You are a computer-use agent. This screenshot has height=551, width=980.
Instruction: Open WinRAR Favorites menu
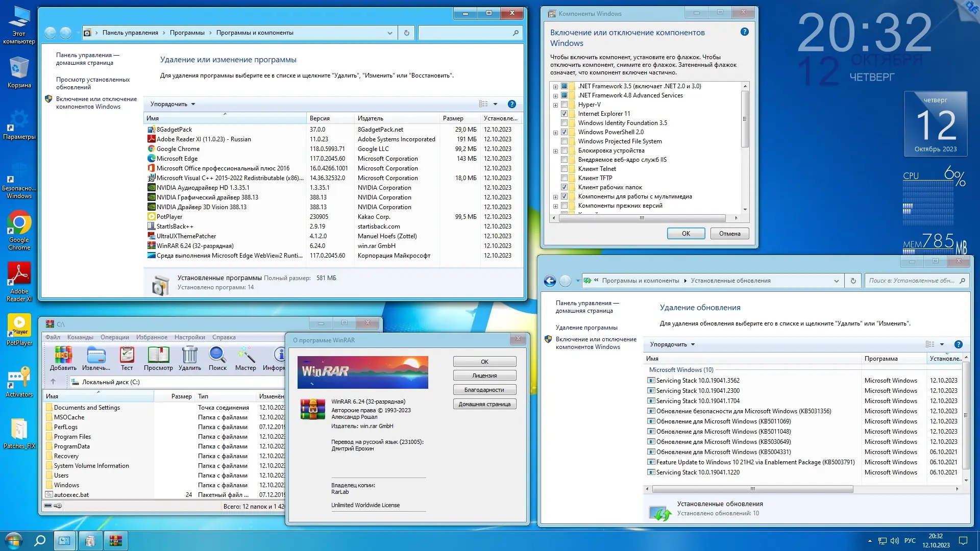(152, 337)
